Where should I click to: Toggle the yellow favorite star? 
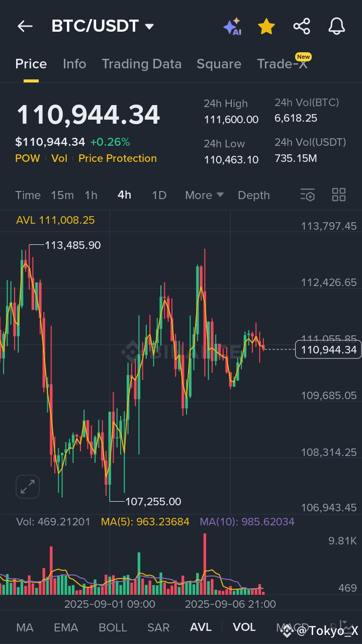(266, 27)
